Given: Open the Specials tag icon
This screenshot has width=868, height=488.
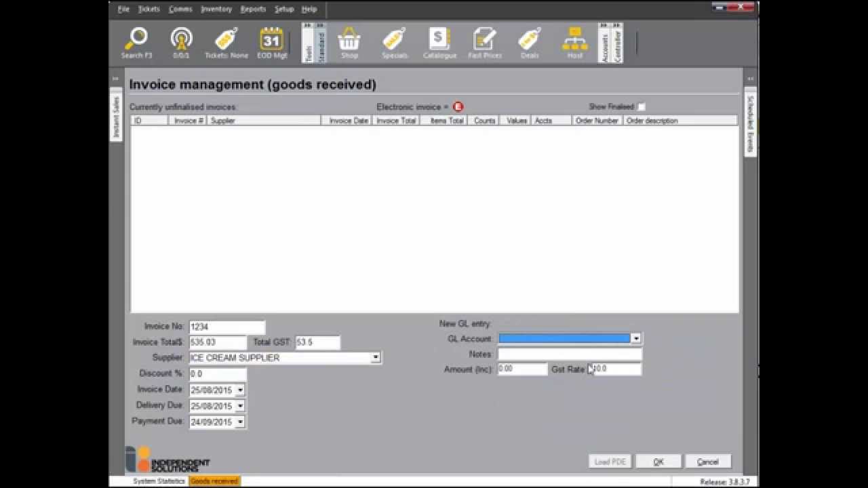Looking at the screenshot, I should click(395, 43).
